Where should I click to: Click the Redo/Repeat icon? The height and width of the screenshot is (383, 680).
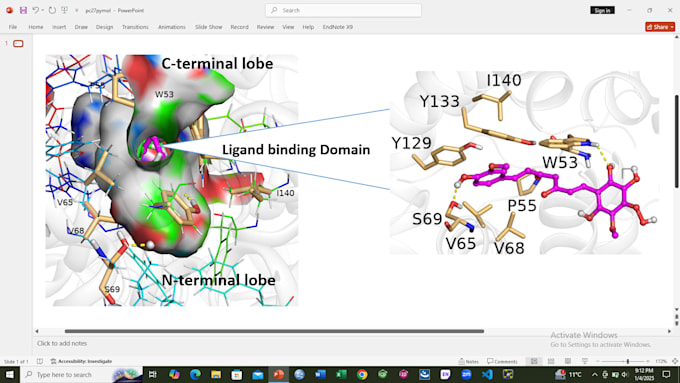pyautogui.click(x=52, y=10)
